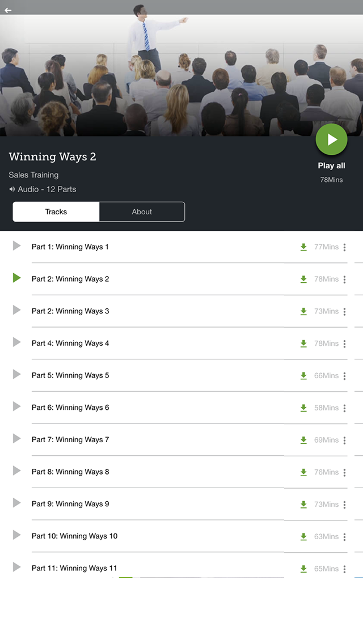This screenshot has width=363, height=644.
Task: Hit the green Play all button
Action: click(x=331, y=139)
